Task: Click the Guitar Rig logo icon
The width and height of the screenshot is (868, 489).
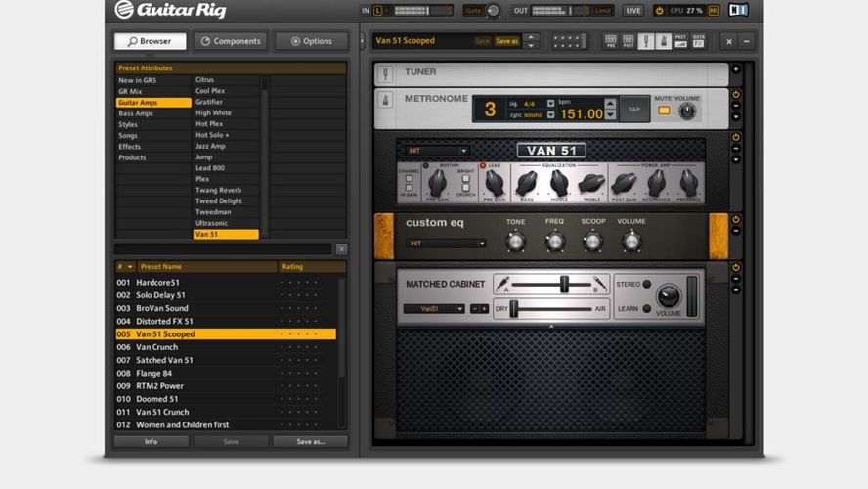Action: (124, 9)
